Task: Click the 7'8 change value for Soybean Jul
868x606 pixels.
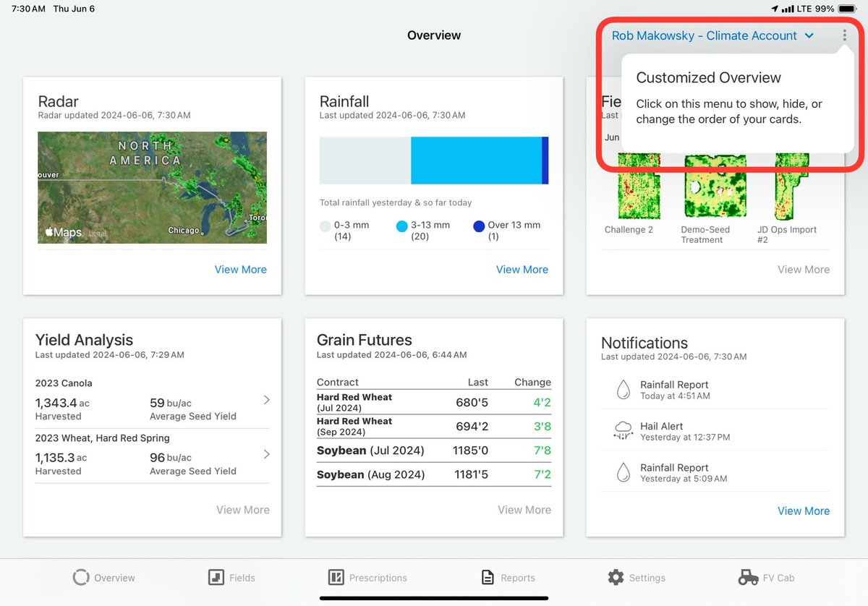Action: (x=542, y=451)
